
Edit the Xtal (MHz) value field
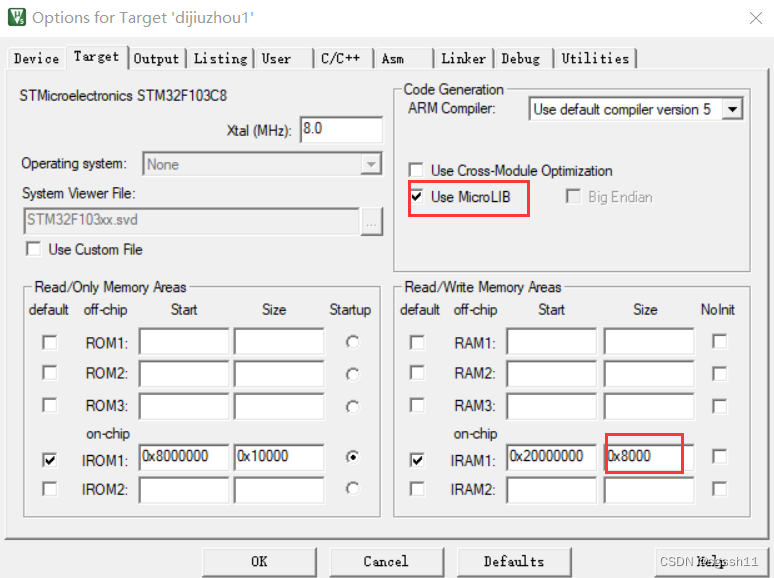(341, 130)
